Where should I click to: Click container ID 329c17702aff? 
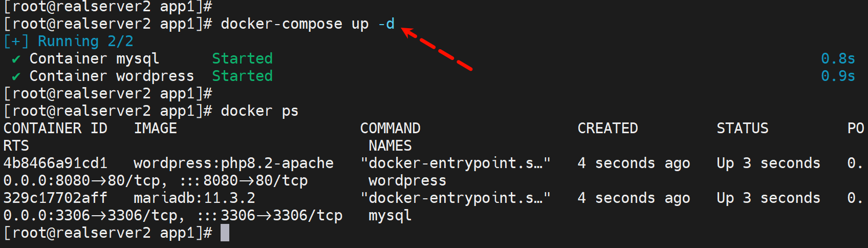click(x=55, y=198)
